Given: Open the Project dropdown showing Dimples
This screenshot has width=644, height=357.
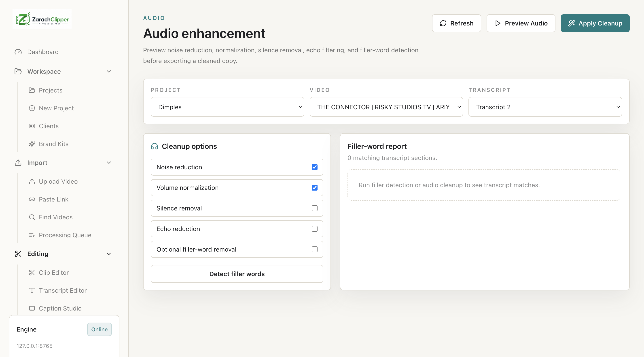Looking at the screenshot, I should (x=227, y=107).
